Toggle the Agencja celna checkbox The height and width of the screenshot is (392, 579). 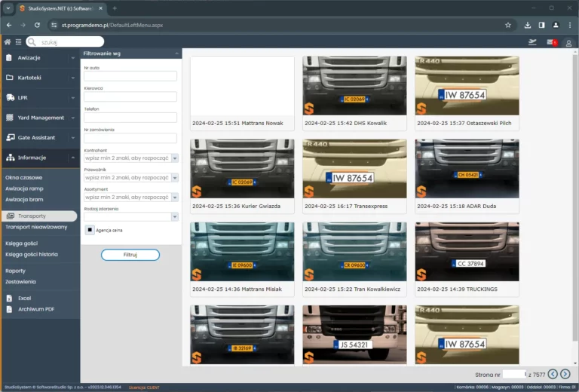pos(89,230)
